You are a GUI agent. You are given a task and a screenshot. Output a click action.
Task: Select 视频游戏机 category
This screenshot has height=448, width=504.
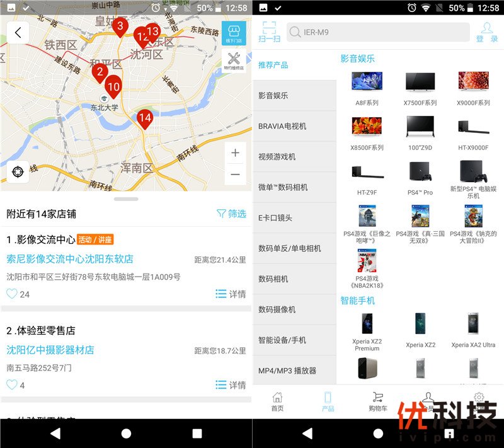click(x=294, y=157)
